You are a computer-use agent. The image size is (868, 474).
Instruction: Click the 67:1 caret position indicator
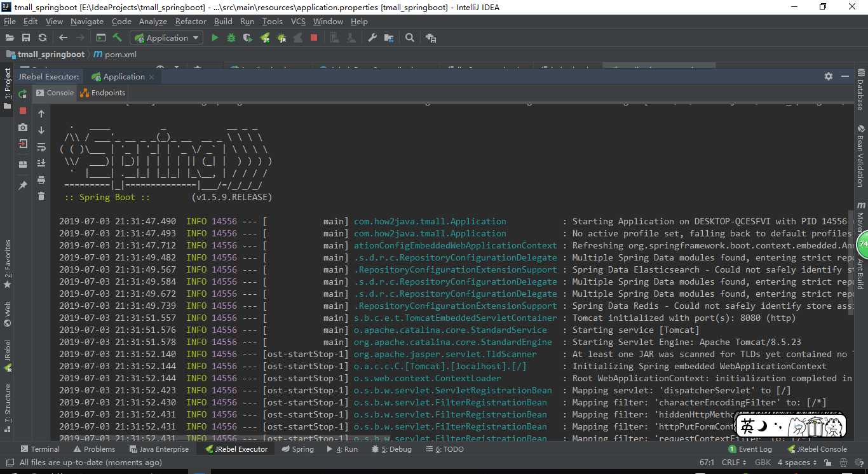point(707,463)
